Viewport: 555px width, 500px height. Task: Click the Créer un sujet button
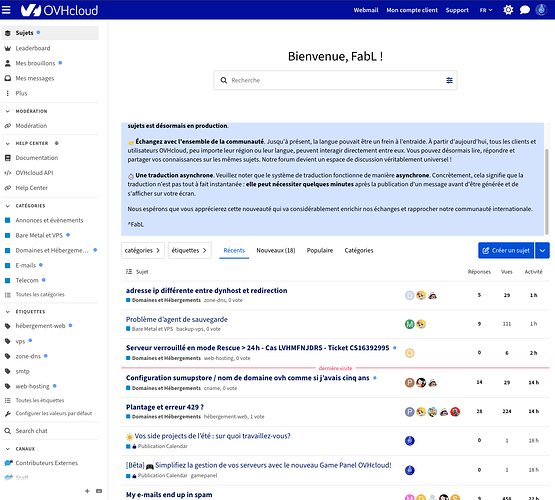tap(506, 250)
